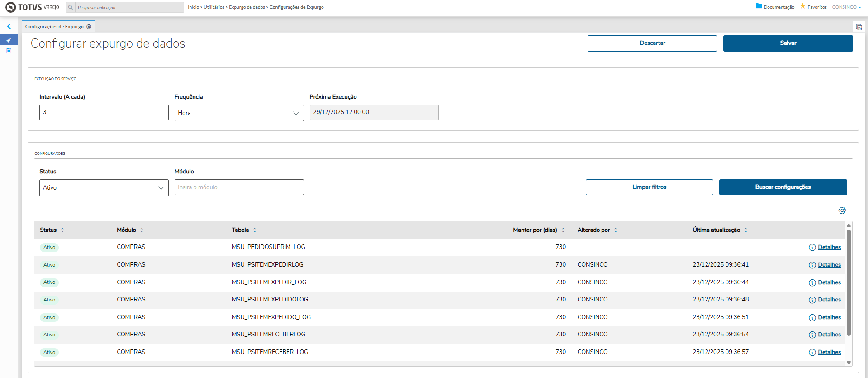
Task: Close the Configurações de Expurgo tab
Action: (x=89, y=27)
